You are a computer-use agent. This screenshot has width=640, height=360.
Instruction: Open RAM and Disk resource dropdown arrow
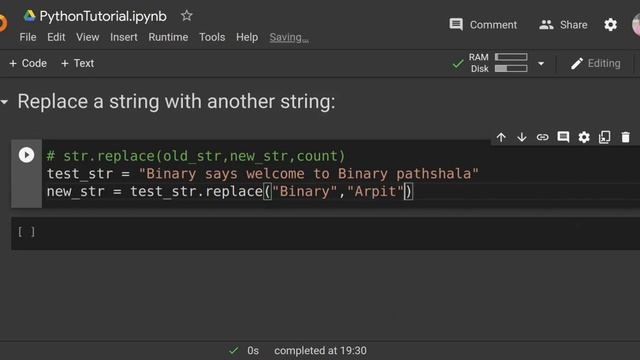pyautogui.click(x=541, y=64)
